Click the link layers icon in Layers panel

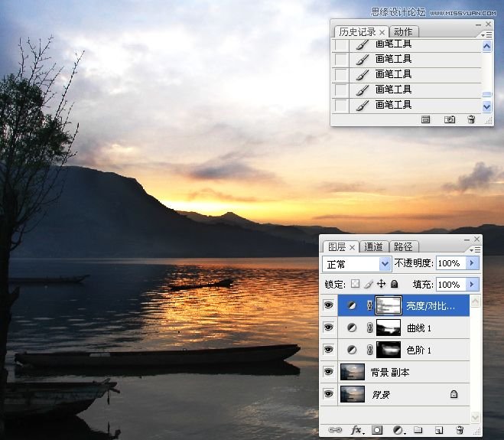(335, 430)
